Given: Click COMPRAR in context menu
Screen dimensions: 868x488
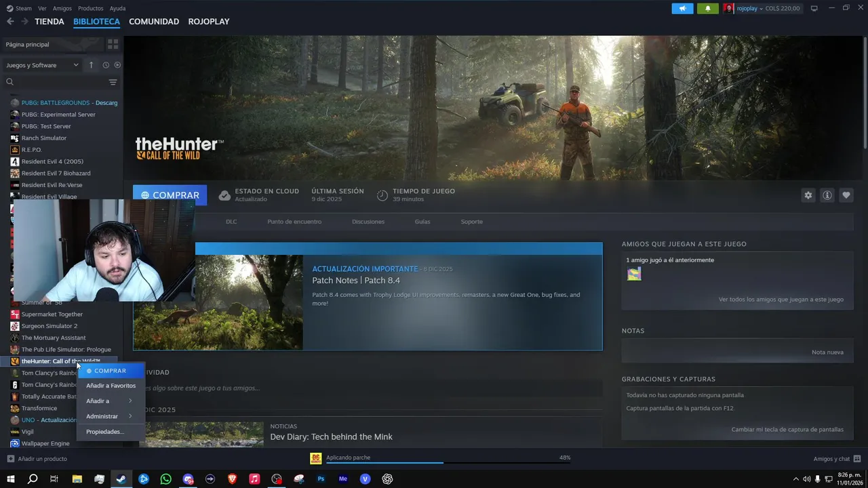Looking at the screenshot, I should tap(111, 371).
